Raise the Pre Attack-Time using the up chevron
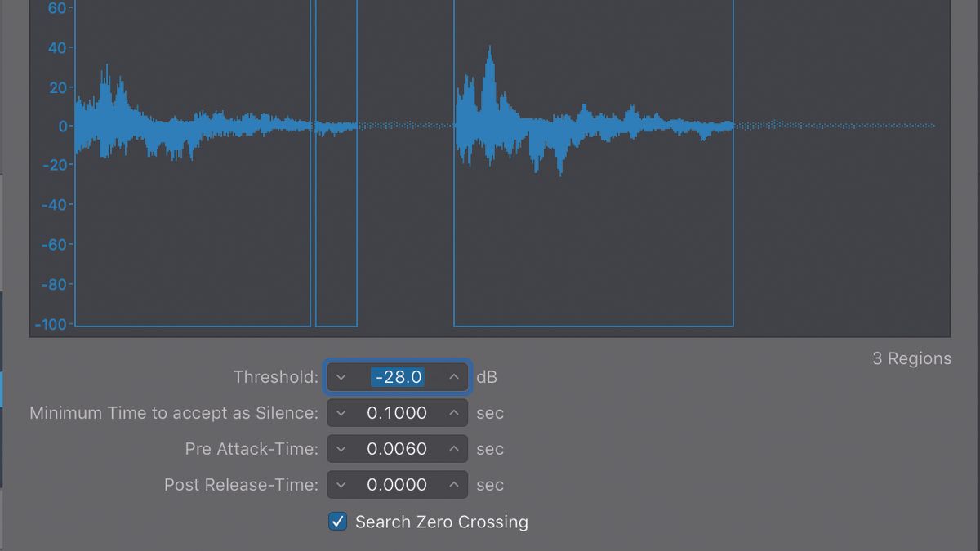Screen dimensions: 980x551 (453, 449)
